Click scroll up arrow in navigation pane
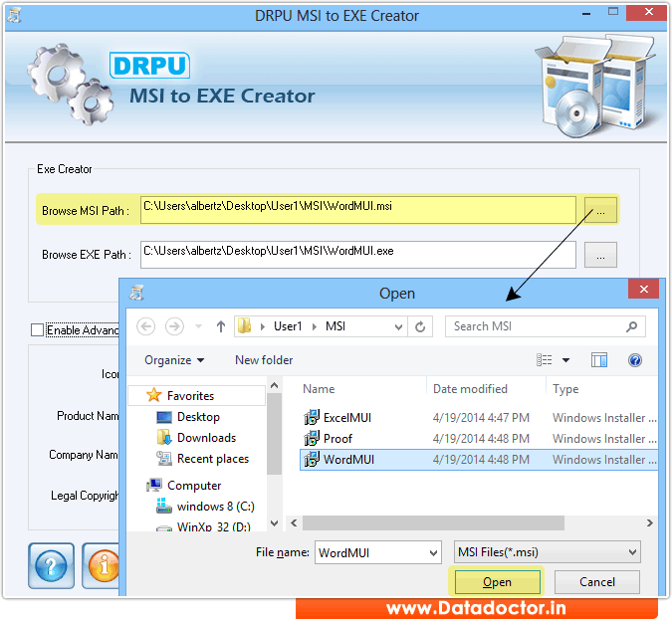The image size is (672, 619). pyautogui.click(x=275, y=385)
